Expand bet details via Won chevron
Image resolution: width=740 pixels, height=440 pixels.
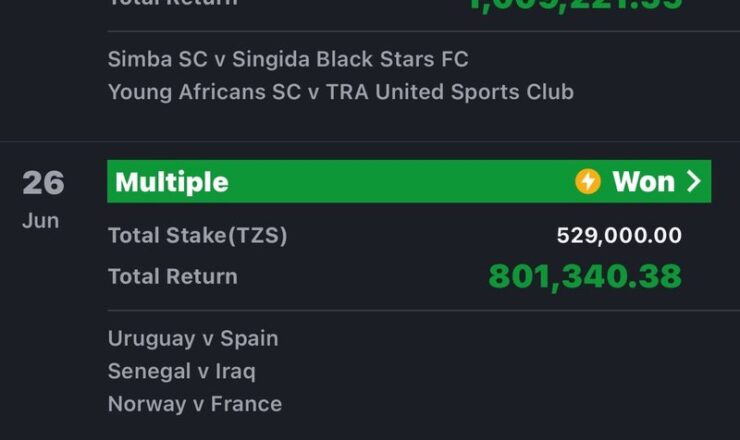(693, 181)
